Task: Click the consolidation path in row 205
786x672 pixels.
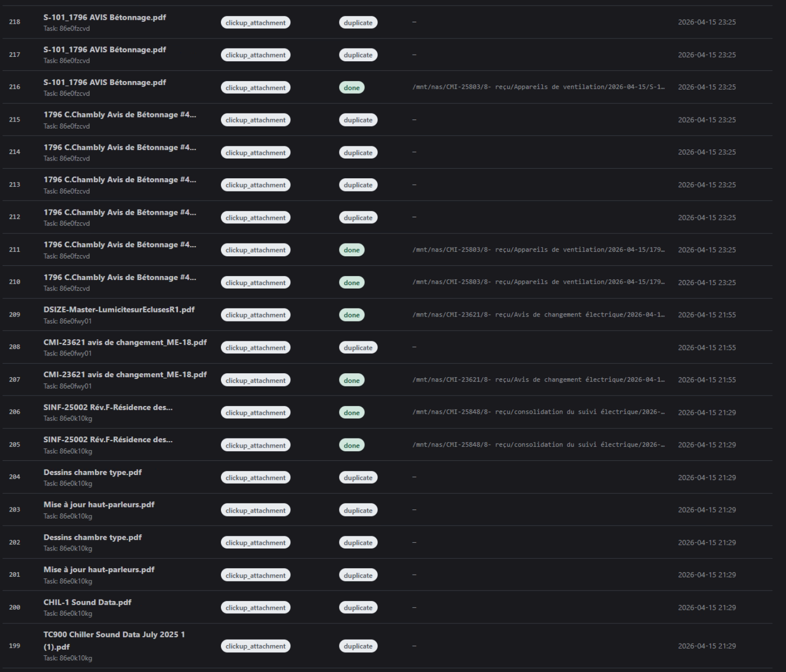Action: tap(538, 445)
